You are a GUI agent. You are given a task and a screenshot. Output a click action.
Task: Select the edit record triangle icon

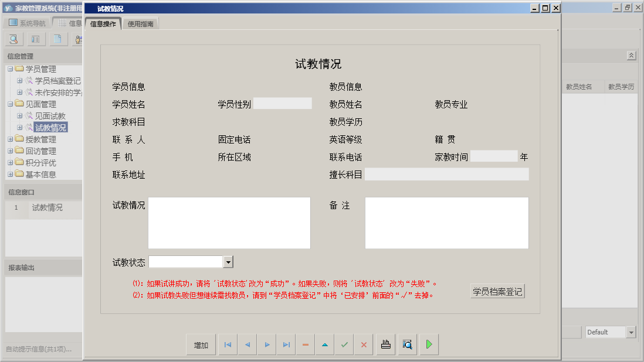(x=324, y=344)
